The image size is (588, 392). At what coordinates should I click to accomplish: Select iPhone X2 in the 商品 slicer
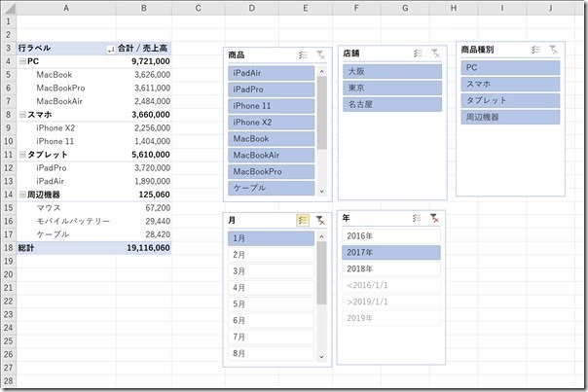click(x=272, y=123)
